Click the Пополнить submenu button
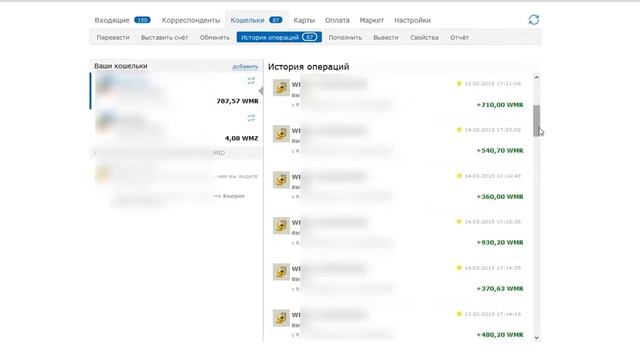 345,38
